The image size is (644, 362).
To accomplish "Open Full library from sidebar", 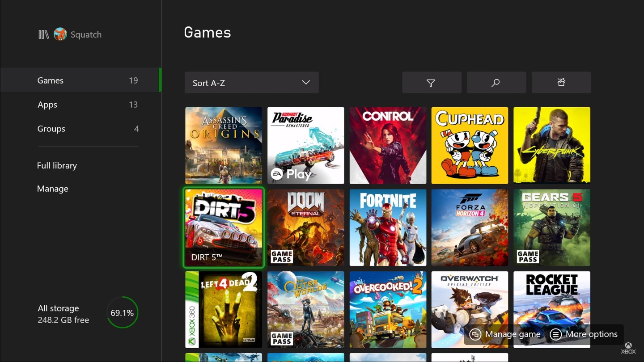I will pos(57,165).
